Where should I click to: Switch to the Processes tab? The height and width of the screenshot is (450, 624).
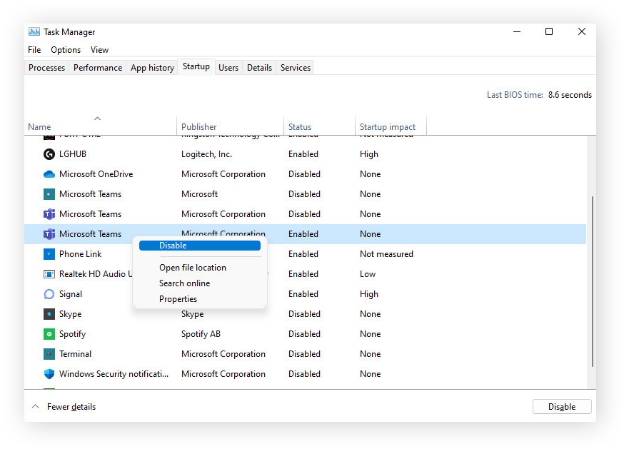(x=46, y=68)
